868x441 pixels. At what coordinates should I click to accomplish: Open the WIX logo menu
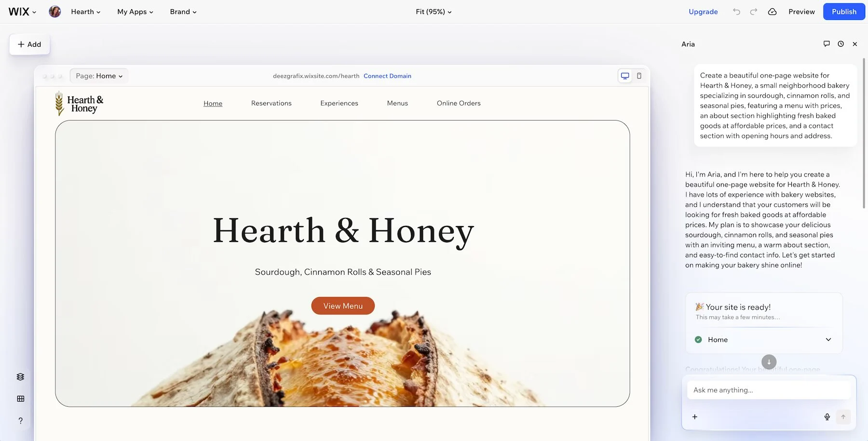[x=22, y=12]
